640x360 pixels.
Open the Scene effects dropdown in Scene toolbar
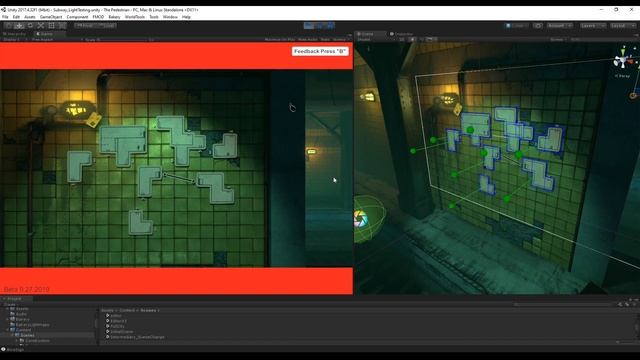tap(431, 40)
